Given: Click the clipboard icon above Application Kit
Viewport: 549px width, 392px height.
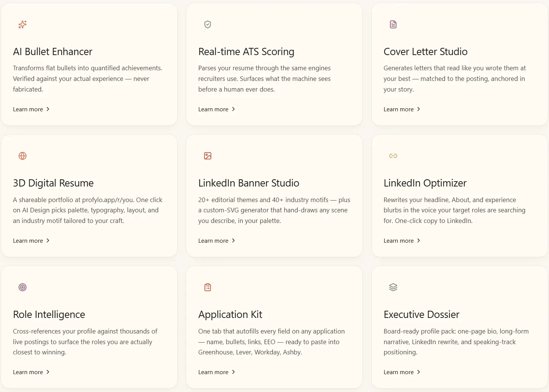Looking at the screenshot, I should tap(208, 288).
